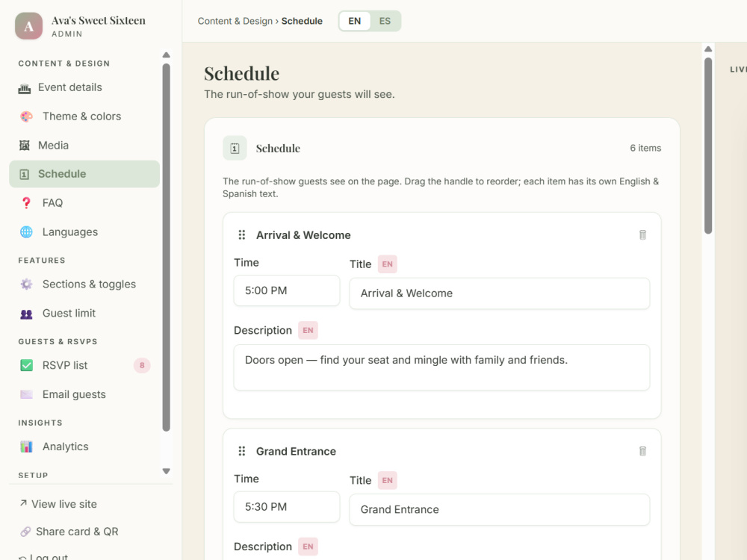Click the red FAQ question mark icon
Image resolution: width=747 pixels, height=560 pixels.
[x=26, y=203]
